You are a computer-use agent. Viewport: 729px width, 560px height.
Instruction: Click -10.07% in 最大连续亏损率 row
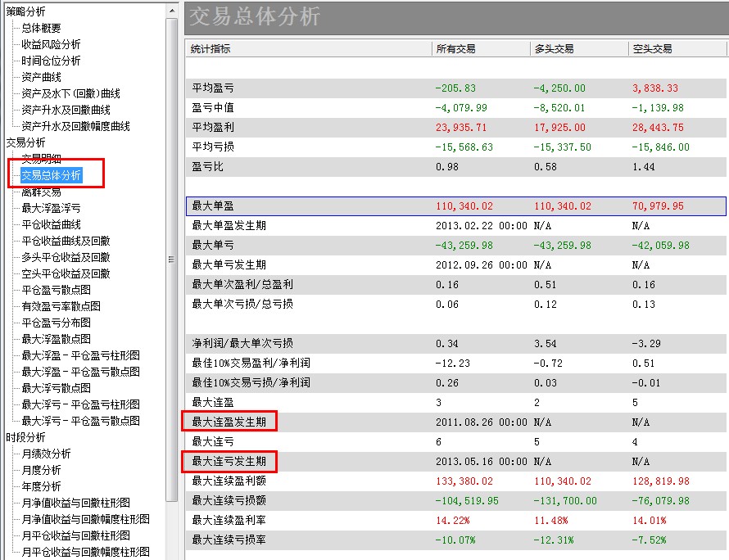click(x=455, y=540)
